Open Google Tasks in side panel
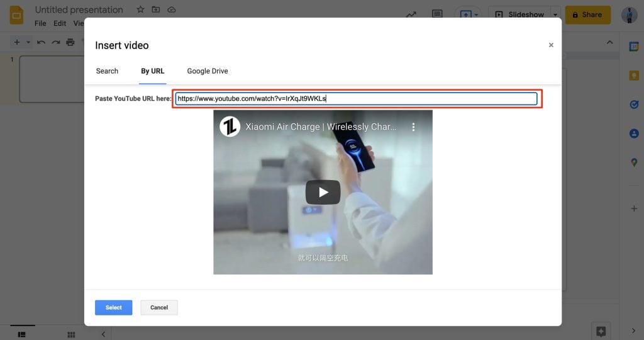The height and width of the screenshot is (340, 644). click(634, 105)
